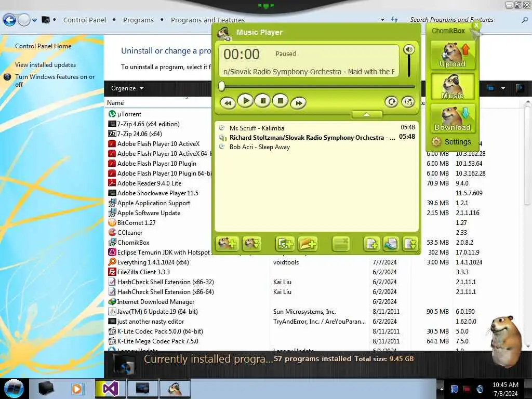Open address bar history dropdown
Screen dimensions: 532x399
point(382,20)
